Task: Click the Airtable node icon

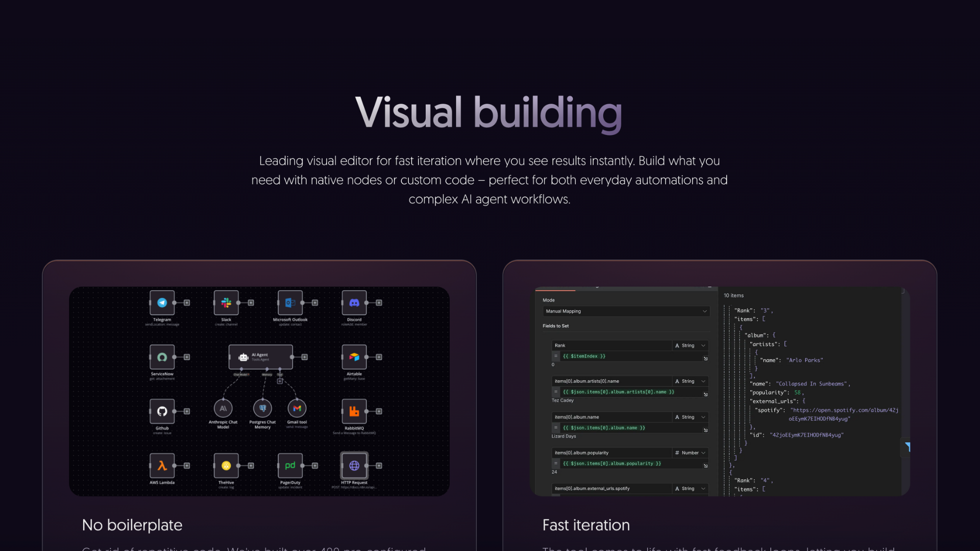Action: coord(354,357)
